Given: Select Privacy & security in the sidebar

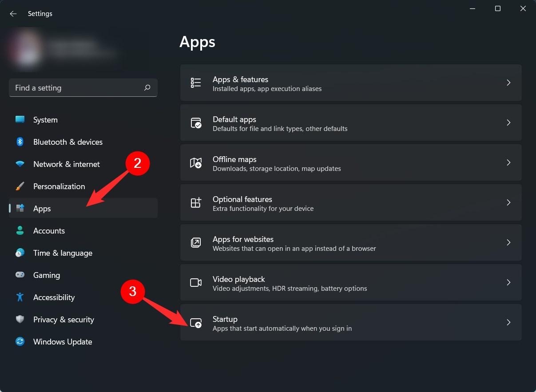Looking at the screenshot, I should pos(64,319).
